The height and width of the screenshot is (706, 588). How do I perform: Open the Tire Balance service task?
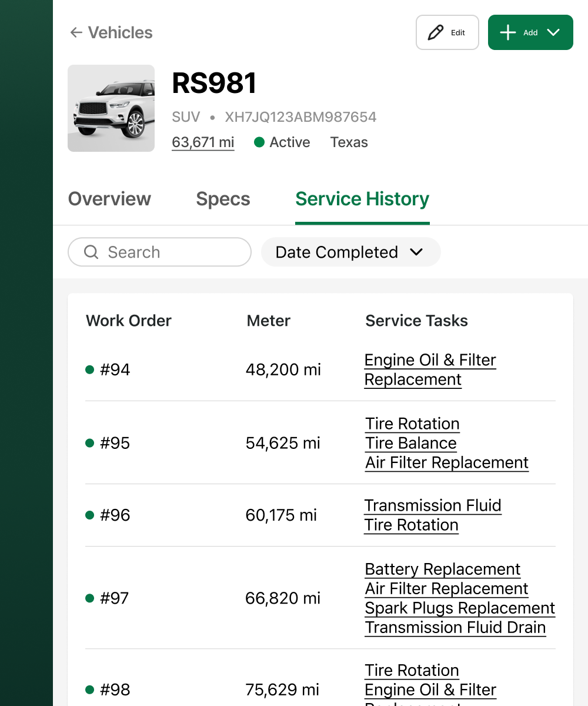pyautogui.click(x=411, y=443)
